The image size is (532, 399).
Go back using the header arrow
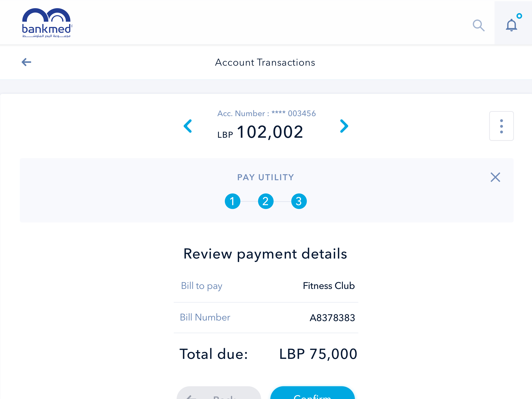tap(26, 62)
